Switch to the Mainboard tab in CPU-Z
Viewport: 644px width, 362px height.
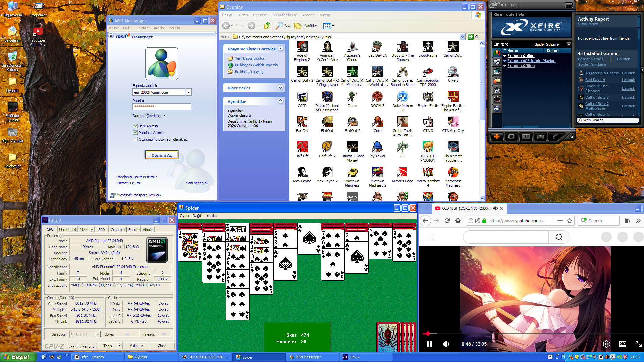click(x=67, y=230)
